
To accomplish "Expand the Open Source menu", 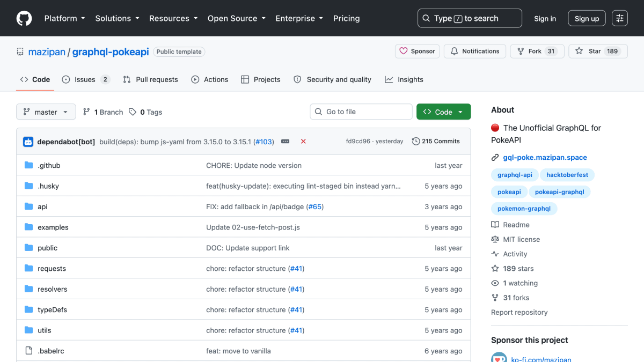I will click(238, 18).
